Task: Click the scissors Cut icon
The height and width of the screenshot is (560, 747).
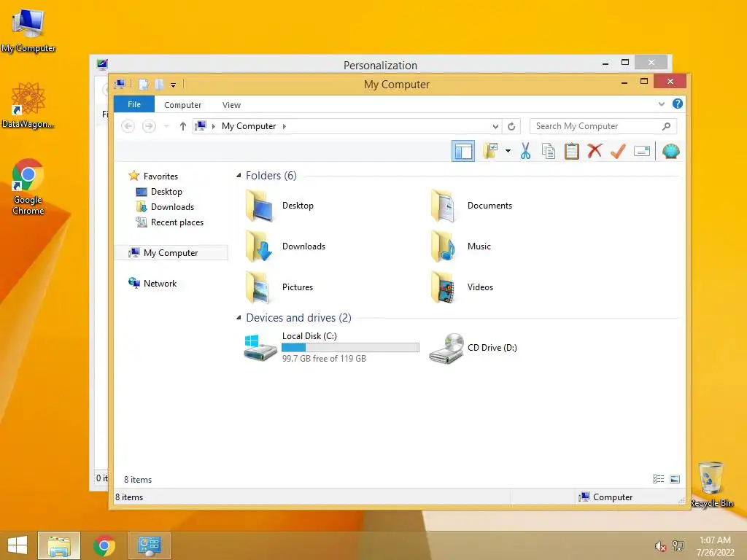Action: pos(525,151)
